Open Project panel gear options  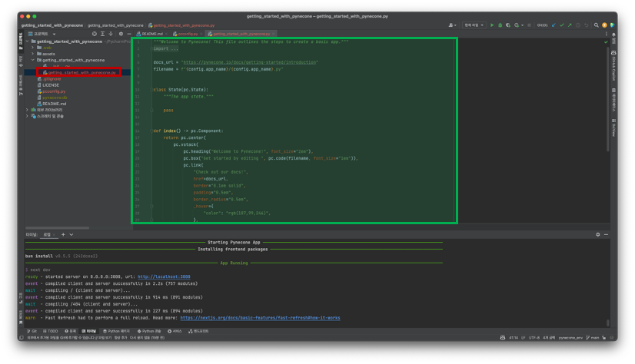click(x=121, y=34)
